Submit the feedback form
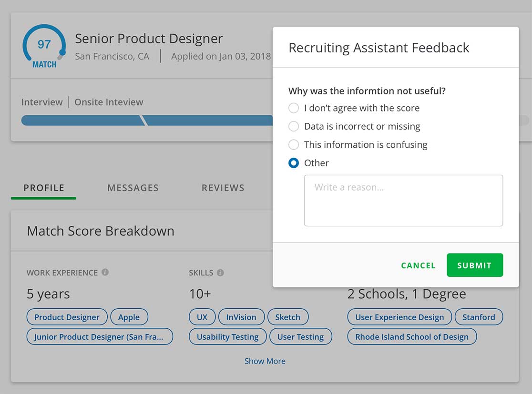Image resolution: width=532 pixels, height=394 pixels. coord(474,265)
